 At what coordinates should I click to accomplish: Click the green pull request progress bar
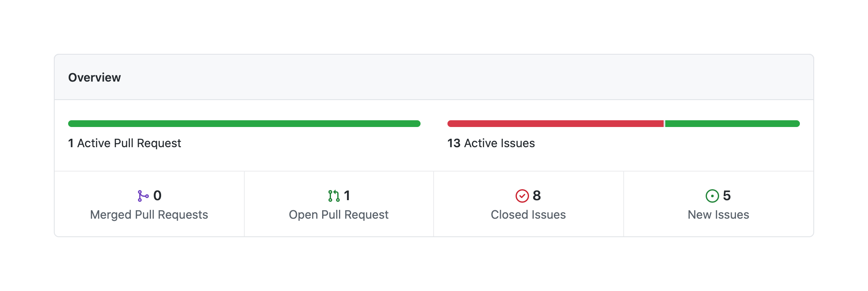tap(244, 124)
